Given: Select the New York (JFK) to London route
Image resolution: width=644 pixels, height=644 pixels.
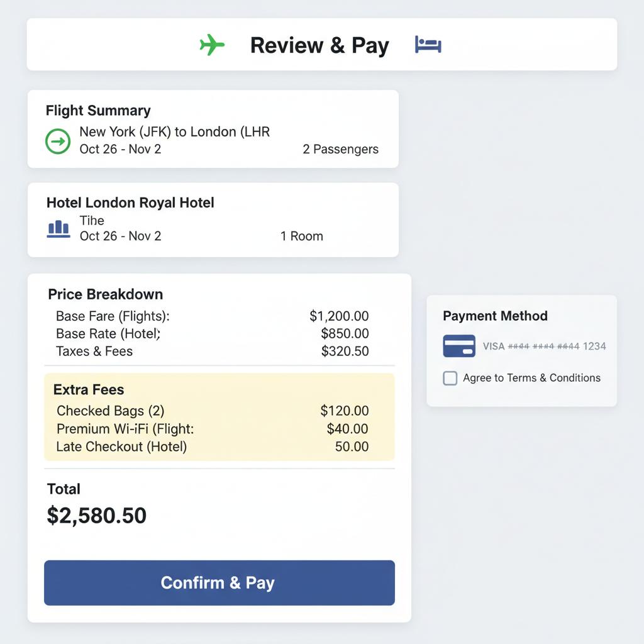Looking at the screenshot, I should [x=174, y=132].
